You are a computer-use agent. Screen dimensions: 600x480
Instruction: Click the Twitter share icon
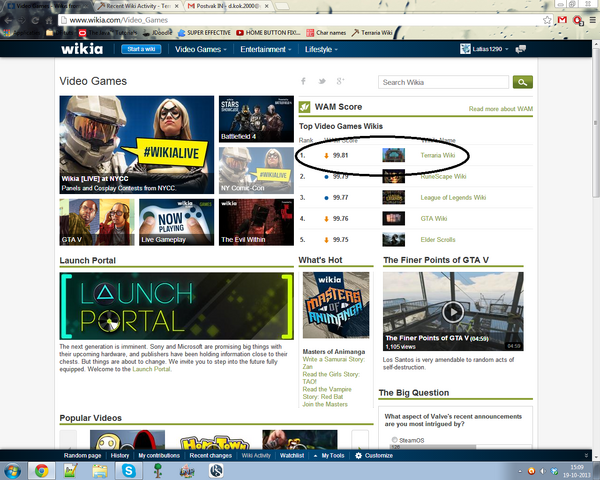coord(322,81)
